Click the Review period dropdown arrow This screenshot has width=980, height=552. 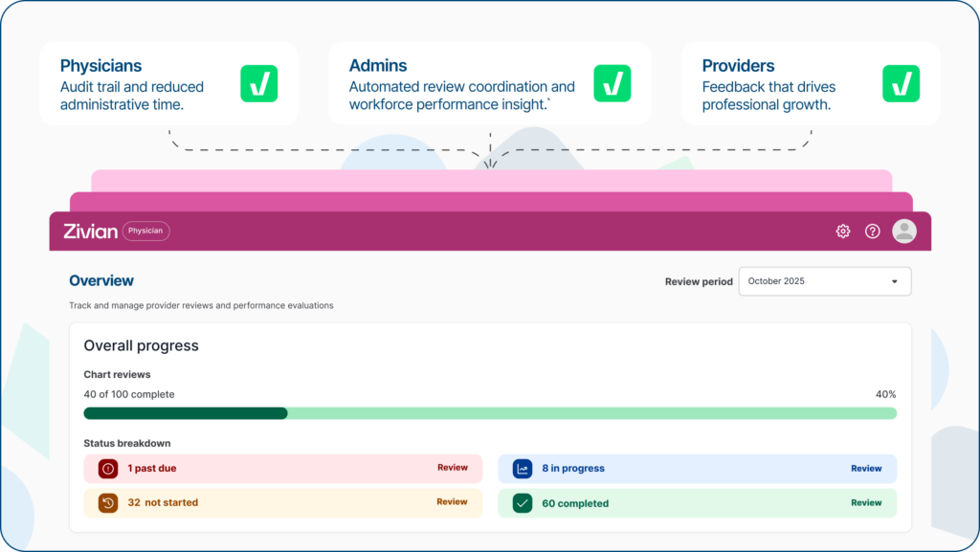point(895,281)
